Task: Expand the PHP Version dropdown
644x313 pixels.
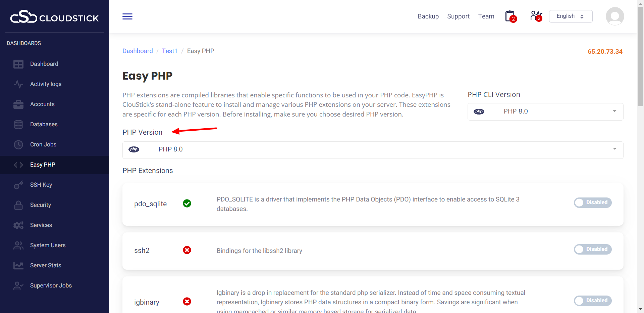Action: [x=372, y=150]
